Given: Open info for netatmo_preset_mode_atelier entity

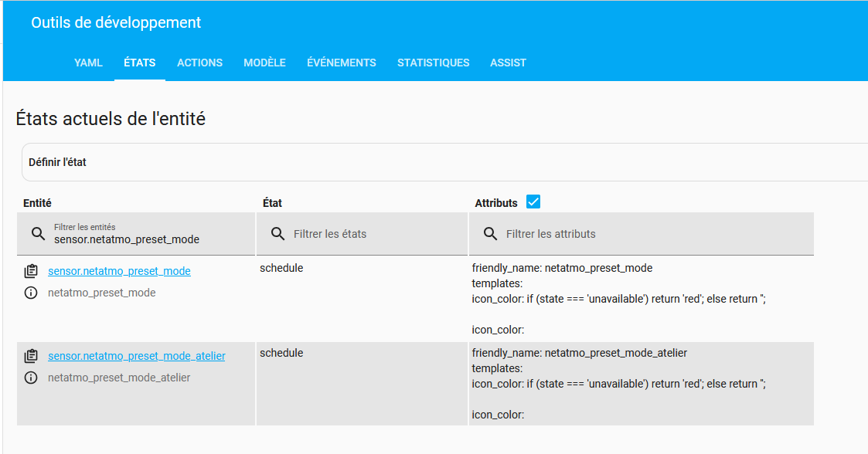Looking at the screenshot, I should pos(31,378).
